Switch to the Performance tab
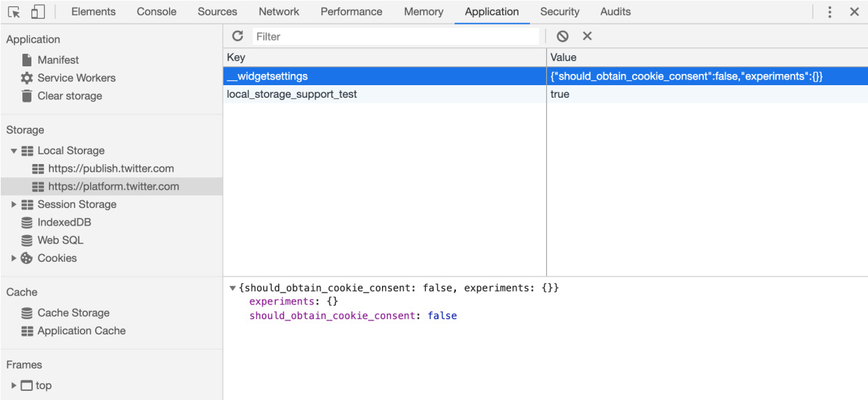868x400 pixels. [351, 12]
